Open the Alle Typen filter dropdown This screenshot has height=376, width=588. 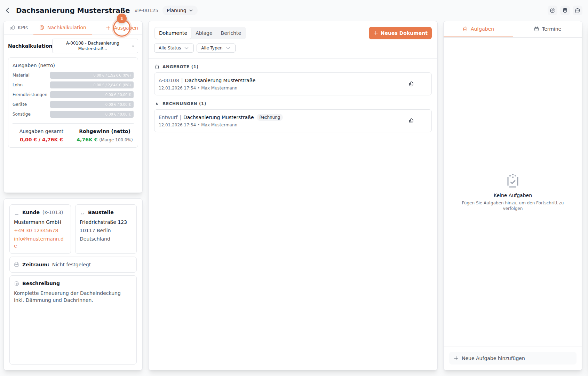[x=216, y=48]
